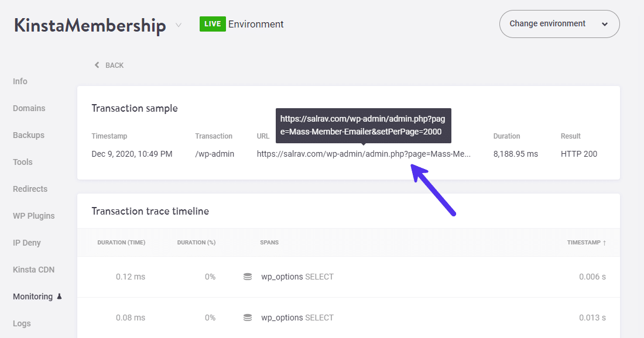Click the database icon beside first wp_options SELECT
This screenshot has height=338, width=644.
point(248,277)
